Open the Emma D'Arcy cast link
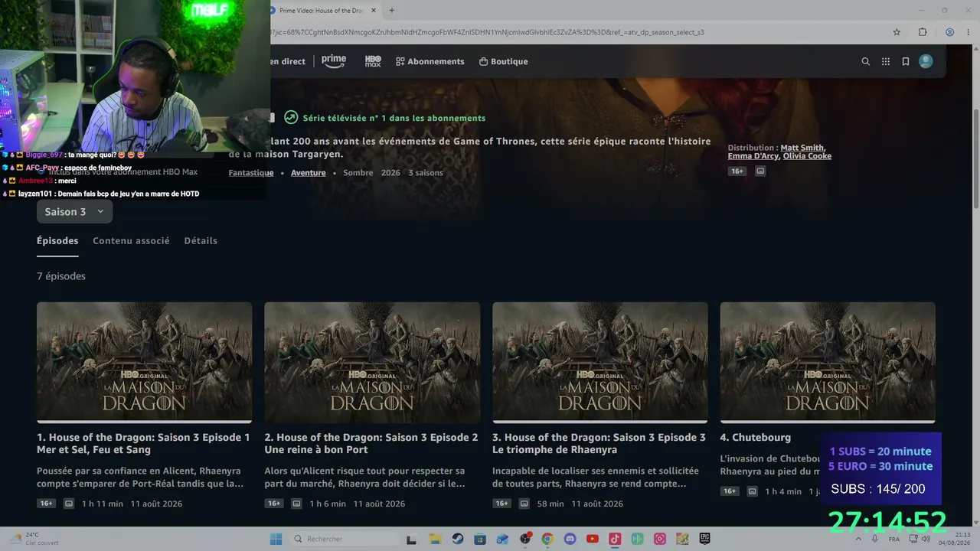Image resolution: width=980 pixels, height=551 pixels. (x=753, y=156)
